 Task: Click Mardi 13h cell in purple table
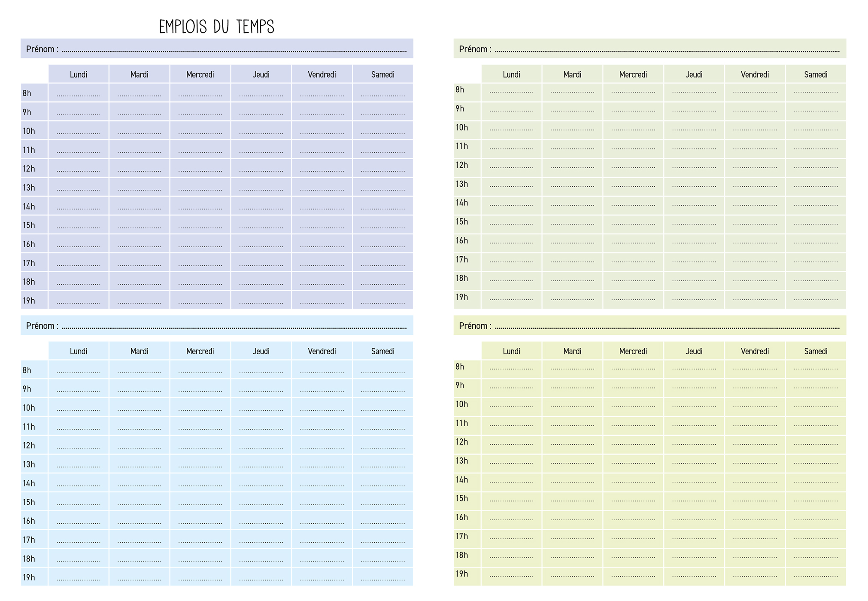coord(140,188)
